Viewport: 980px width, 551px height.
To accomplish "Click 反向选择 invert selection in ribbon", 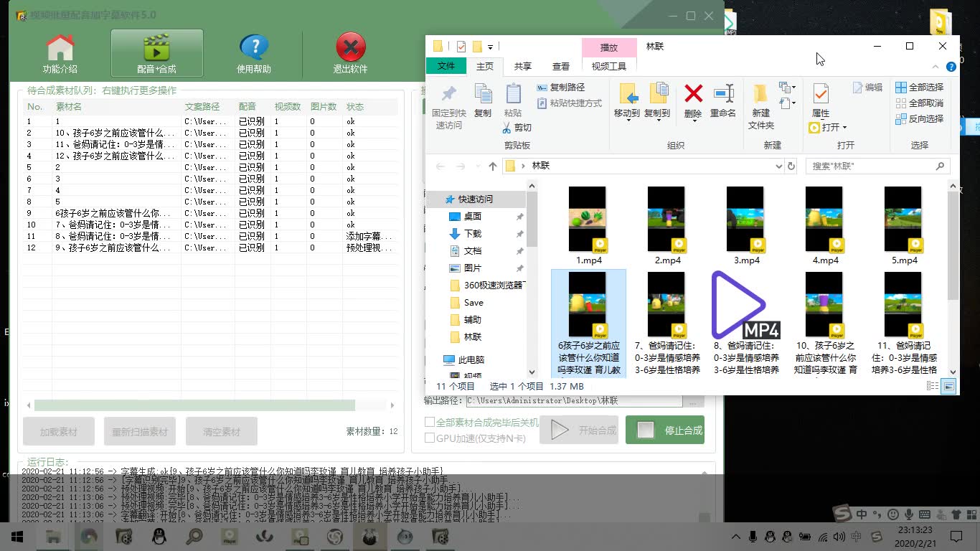I will 919,119.
